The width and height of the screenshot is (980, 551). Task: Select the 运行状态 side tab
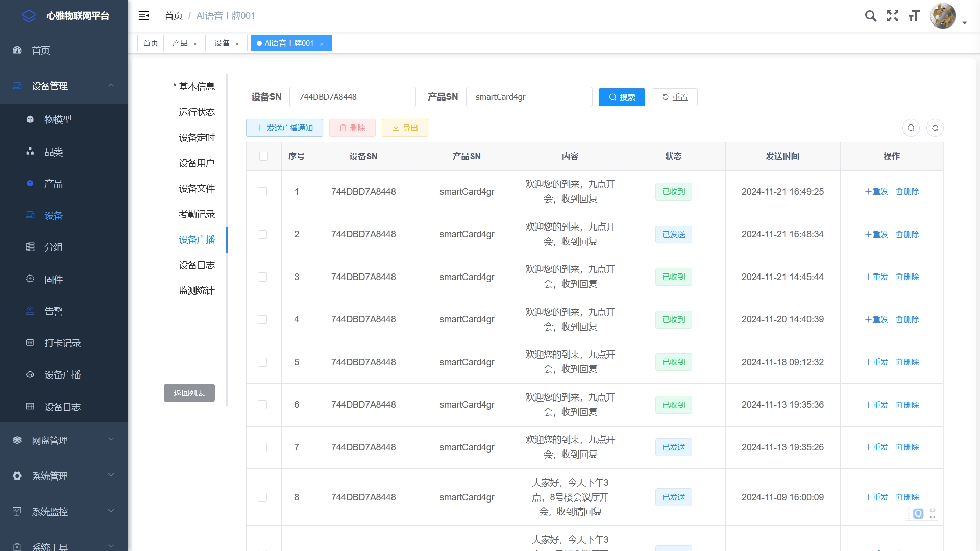[x=197, y=112]
